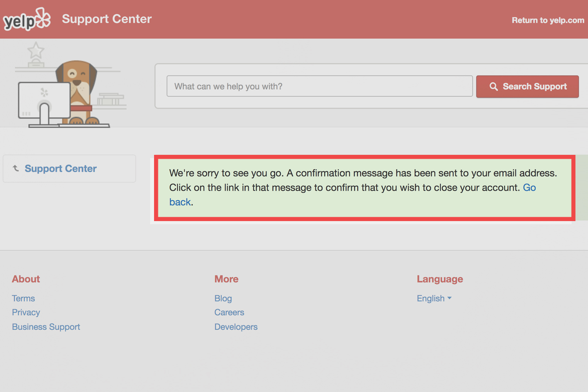The height and width of the screenshot is (392, 588).
Task: View the Privacy policy link
Action: tap(26, 312)
